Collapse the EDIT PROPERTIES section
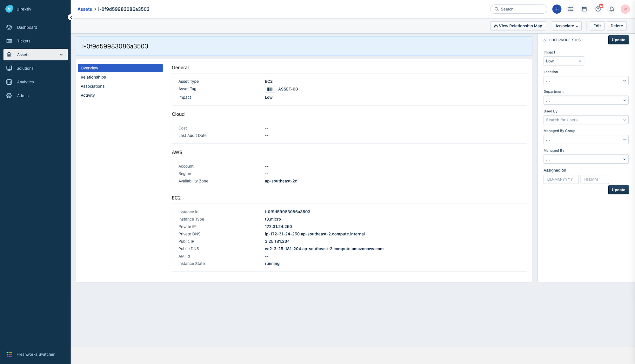 tap(545, 40)
